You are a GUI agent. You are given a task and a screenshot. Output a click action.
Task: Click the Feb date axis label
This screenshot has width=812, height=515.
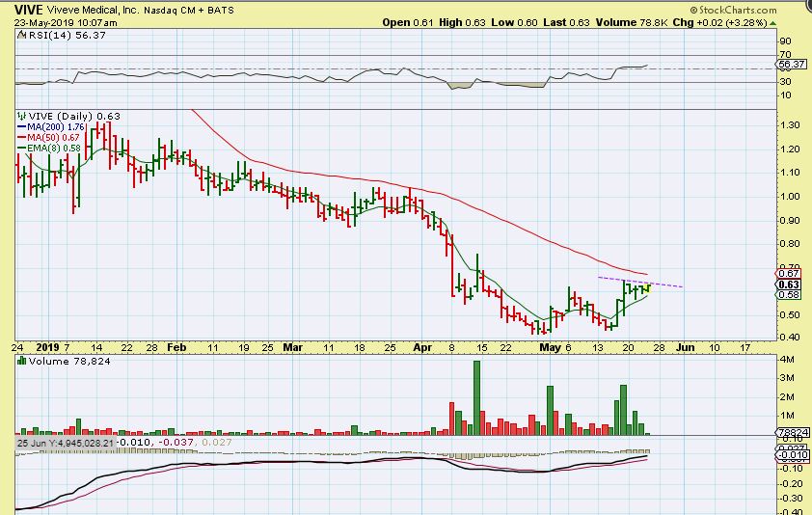(x=176, y=347)
